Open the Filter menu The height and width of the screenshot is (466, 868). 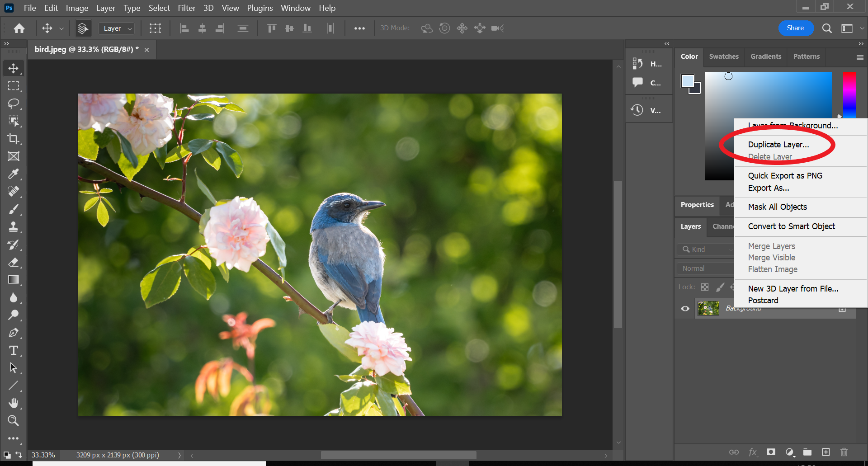(x=186, y=8)
